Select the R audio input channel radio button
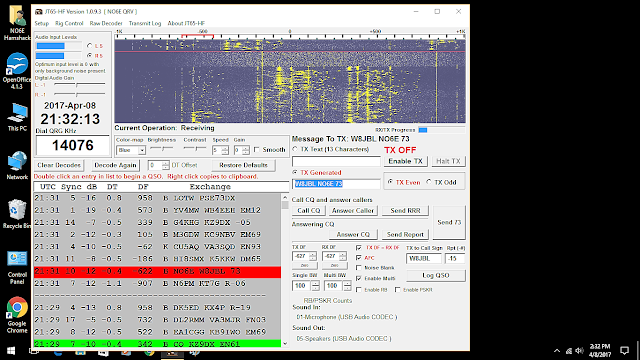 90,55
